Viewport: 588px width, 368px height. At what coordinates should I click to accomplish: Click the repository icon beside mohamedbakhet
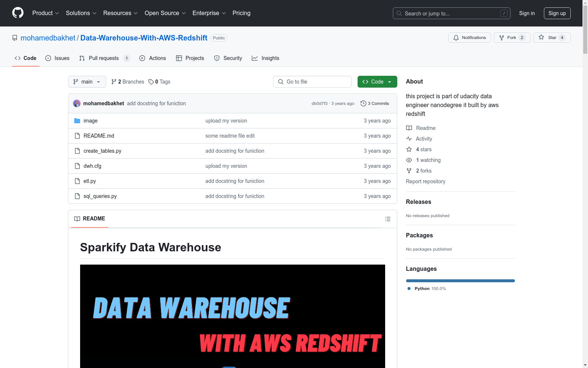(15, 38)
